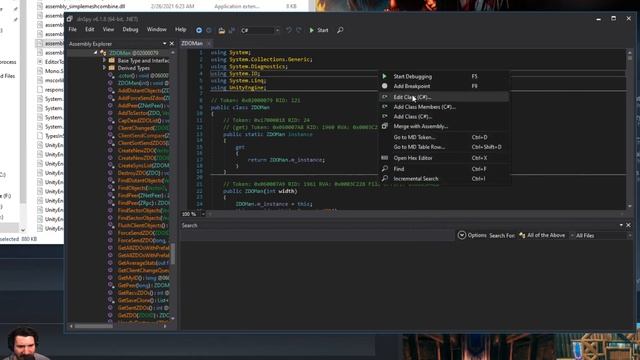This screenshot has width=640, height=360.
Task: Expand Base Type and Interfaces node
Action: (x=104, y=60)
